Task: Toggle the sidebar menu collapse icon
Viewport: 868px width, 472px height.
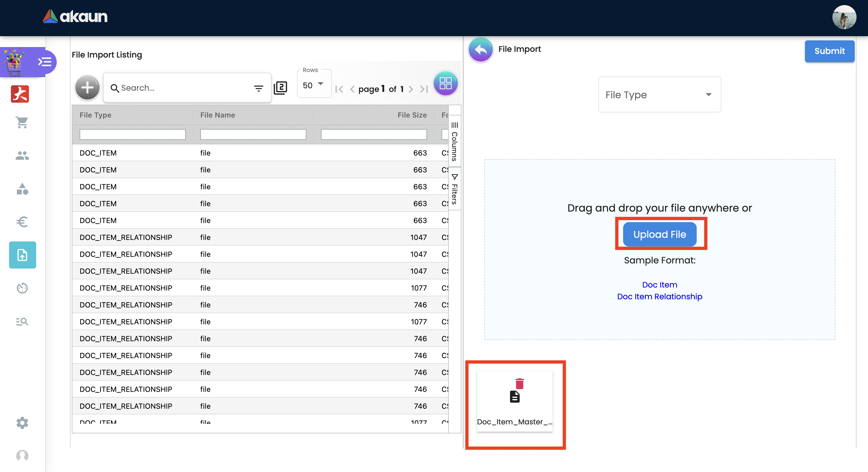Action: point(44,62)
